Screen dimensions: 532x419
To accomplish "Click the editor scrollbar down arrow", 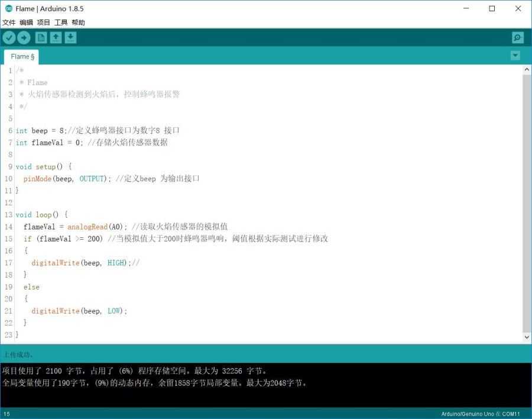I will (527, 337).
